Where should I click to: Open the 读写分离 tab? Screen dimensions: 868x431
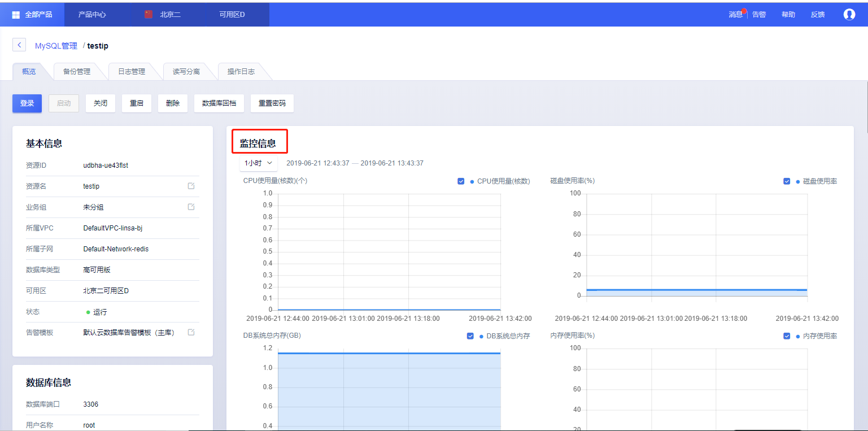pyautogui.click(x=187, y=71)
